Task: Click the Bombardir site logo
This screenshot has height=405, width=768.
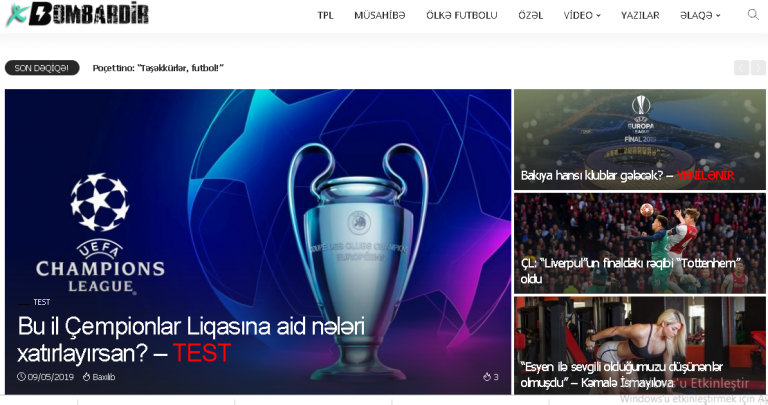Action: click(77, 14)
